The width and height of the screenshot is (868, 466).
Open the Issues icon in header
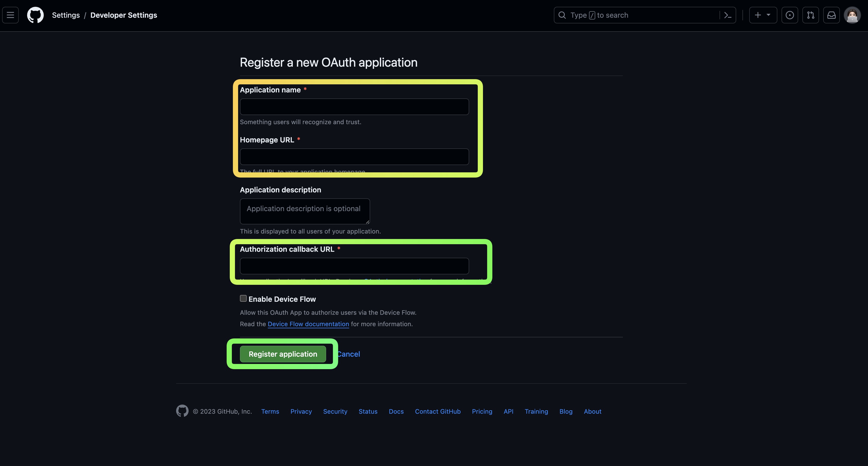[790, 15]
